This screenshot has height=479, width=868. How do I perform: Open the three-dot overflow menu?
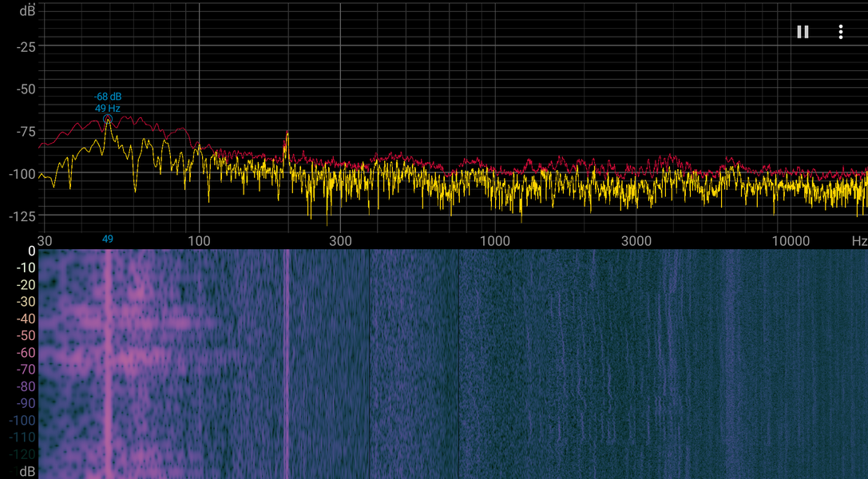click(840, 32)
